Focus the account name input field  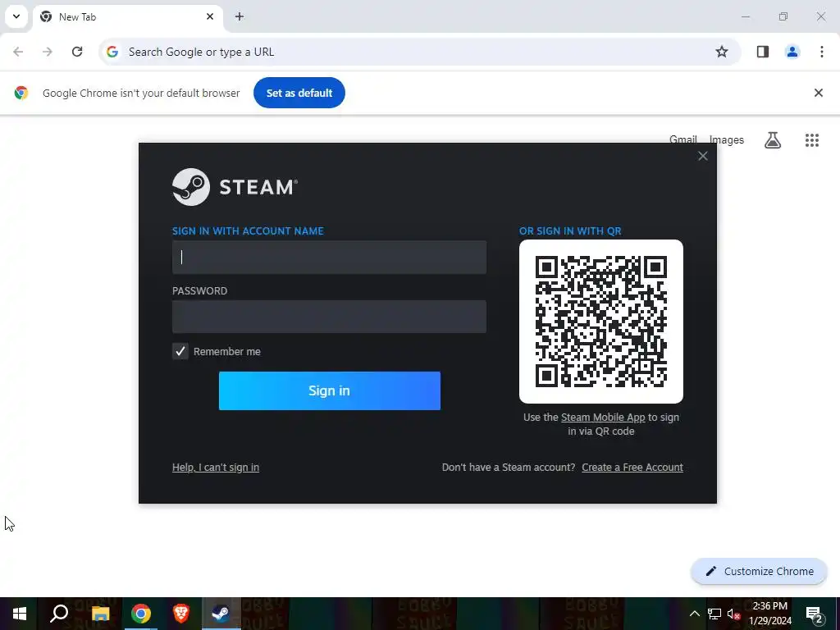(x=329, y=257)
